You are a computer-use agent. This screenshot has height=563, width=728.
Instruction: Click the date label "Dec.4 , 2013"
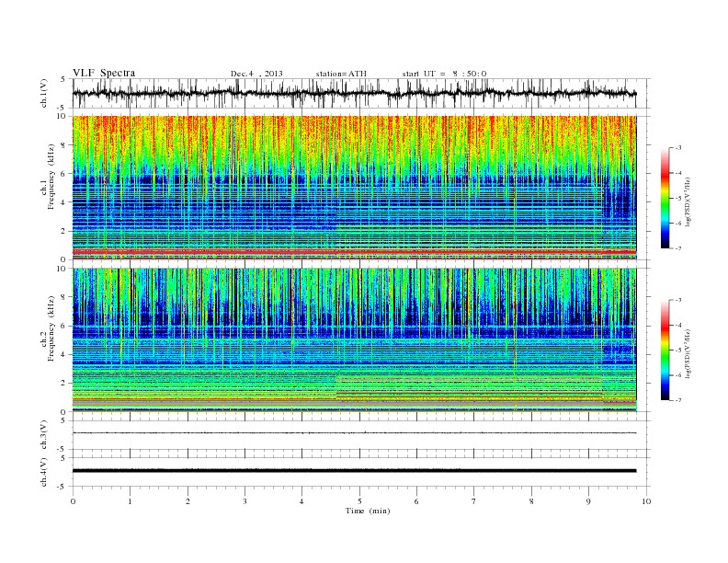(x=256, y=74)
